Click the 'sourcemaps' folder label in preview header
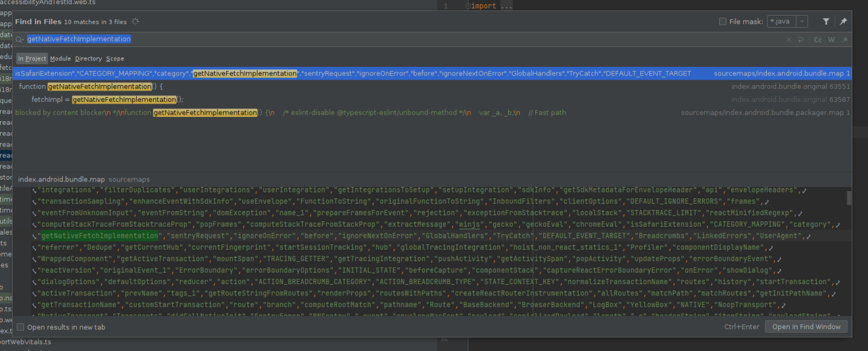This screenshot has height=351, width=868. (x=129, y=180)
